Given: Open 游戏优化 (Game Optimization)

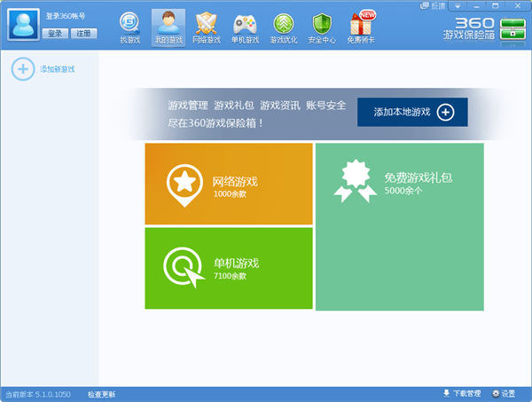Looking at the screenshot, I should (283, 27).
